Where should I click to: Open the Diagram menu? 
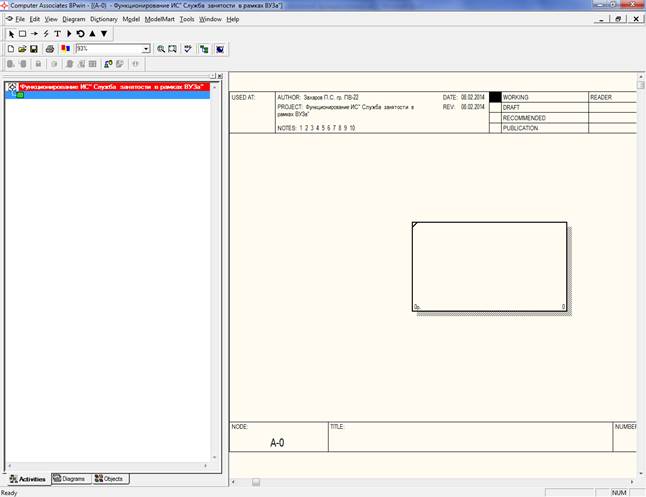pyautogui.click(x=74, y=19)
